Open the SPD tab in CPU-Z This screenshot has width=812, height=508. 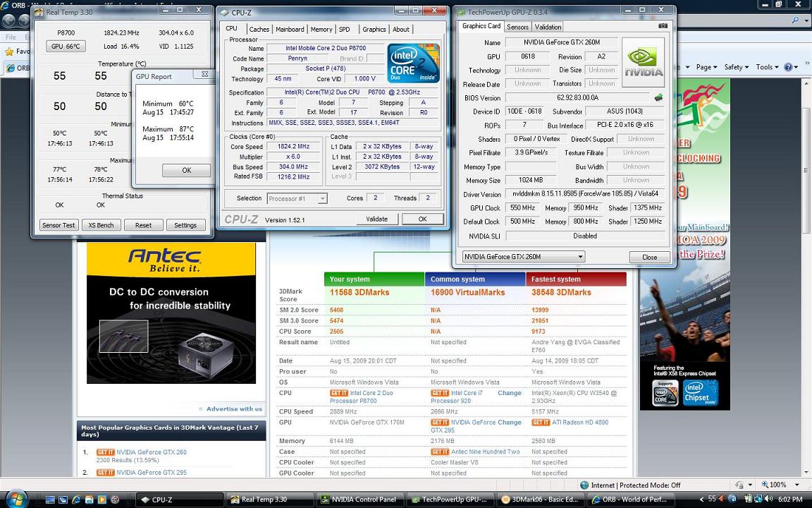click(345, 30)
